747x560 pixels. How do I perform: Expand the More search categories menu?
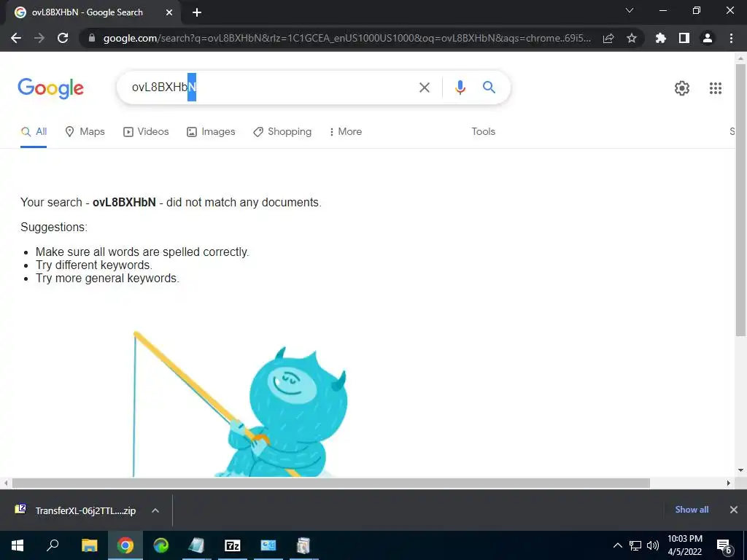pos(345,132)
